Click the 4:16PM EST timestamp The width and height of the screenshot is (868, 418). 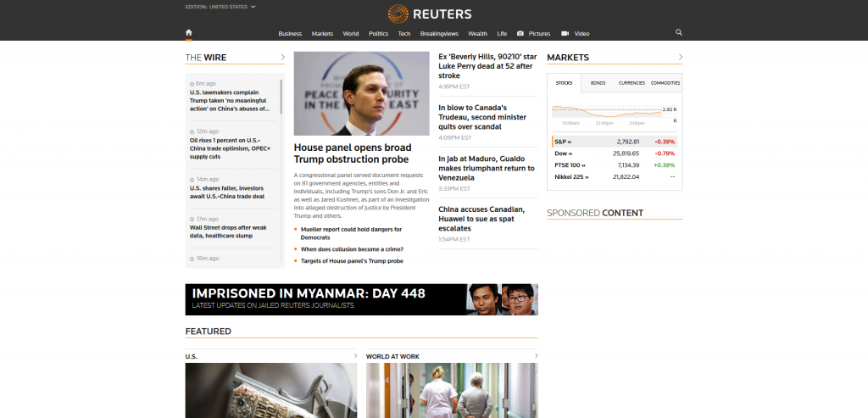point(454,87)
